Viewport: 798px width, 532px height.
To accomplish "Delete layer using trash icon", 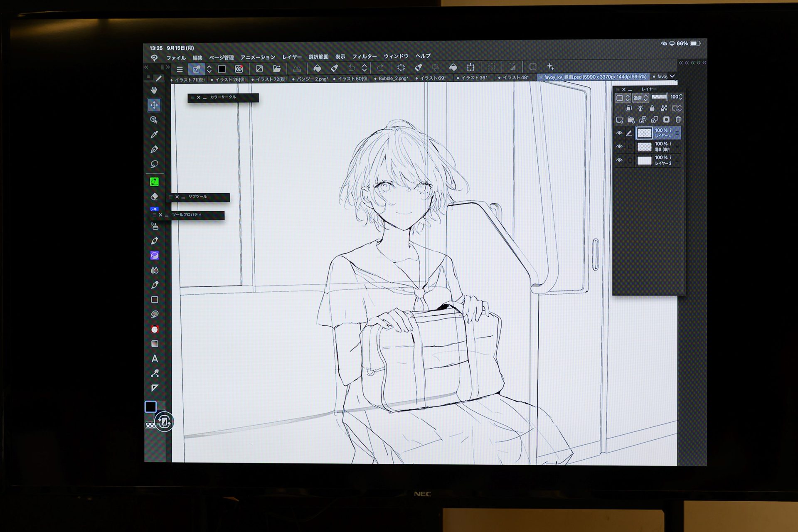I will 678,120.
